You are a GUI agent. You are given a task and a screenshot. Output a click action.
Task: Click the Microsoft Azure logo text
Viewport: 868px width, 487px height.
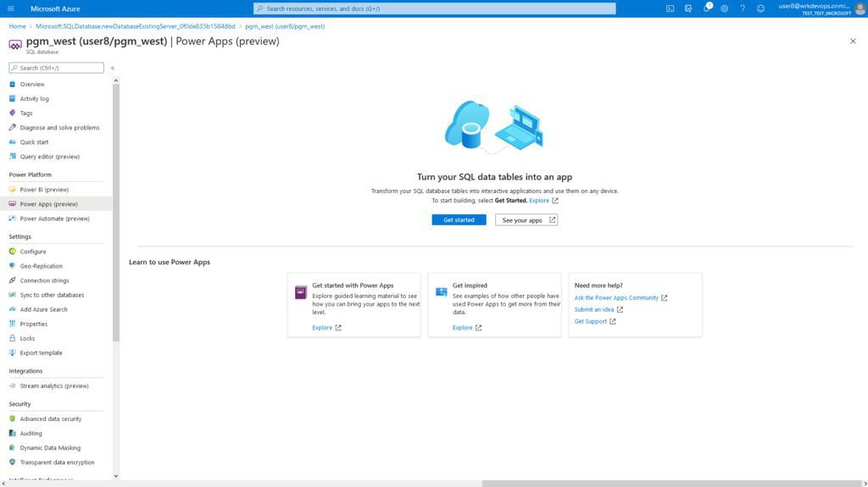click(55, 8)
